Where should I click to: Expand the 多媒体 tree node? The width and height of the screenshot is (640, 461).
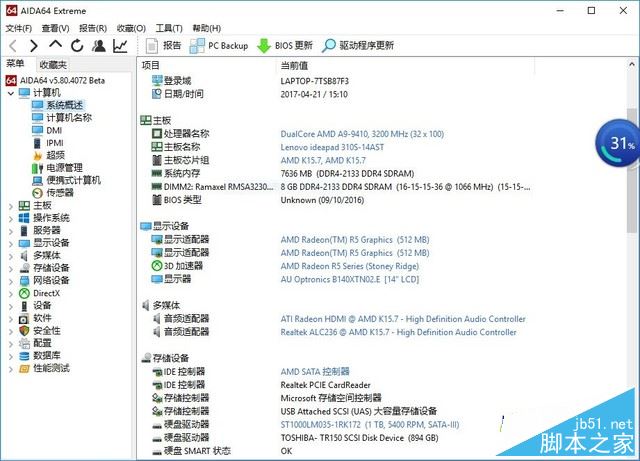(x=11, y=256)
